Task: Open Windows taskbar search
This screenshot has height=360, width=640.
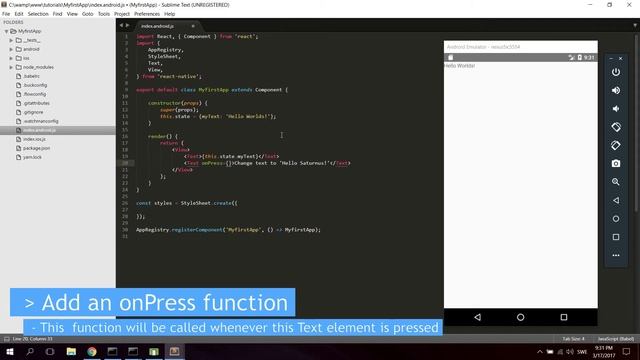Action: [30, 351]
